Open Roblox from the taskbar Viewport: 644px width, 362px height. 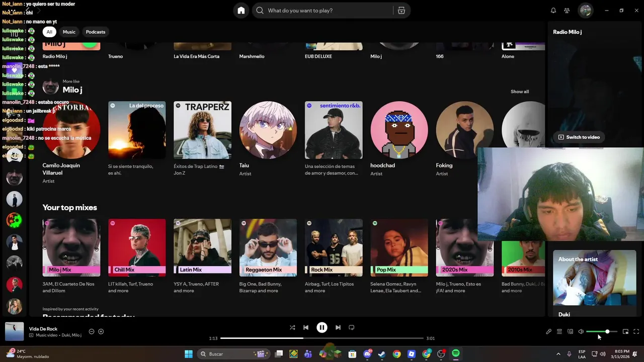412,354
